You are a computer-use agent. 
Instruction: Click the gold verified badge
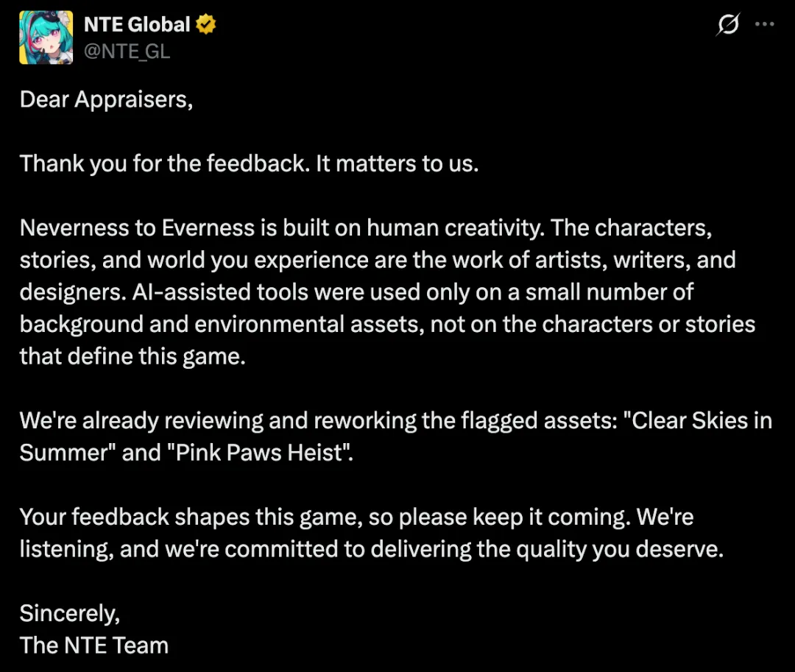tap(206, 24)
